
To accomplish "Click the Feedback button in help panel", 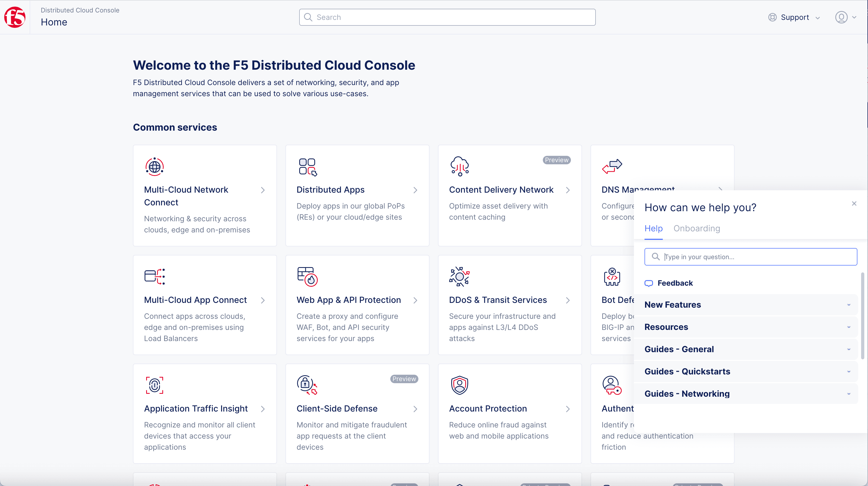I will (x=668, y=283).
